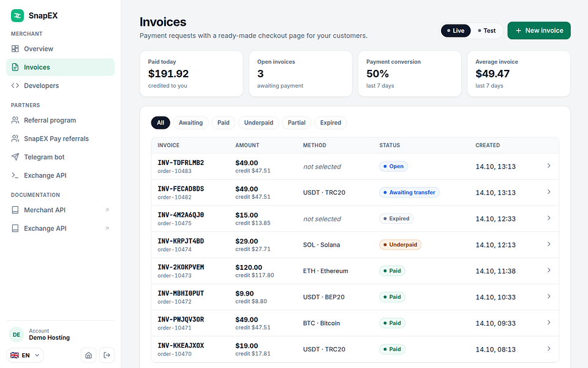
Task: Click the CREATED column header
Action: click(488, 145)
